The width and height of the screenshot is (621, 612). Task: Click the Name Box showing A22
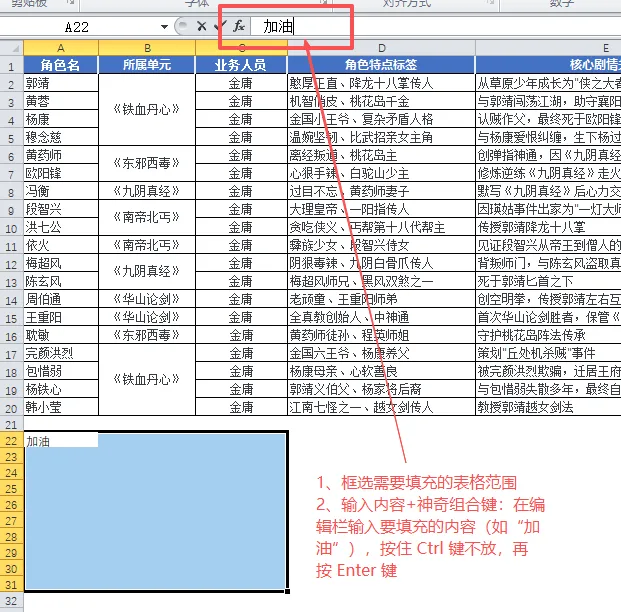point(77,27)
